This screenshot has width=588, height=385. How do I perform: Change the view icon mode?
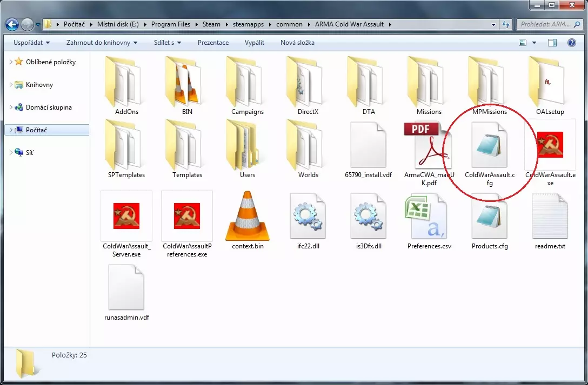(x=523, y=43)
